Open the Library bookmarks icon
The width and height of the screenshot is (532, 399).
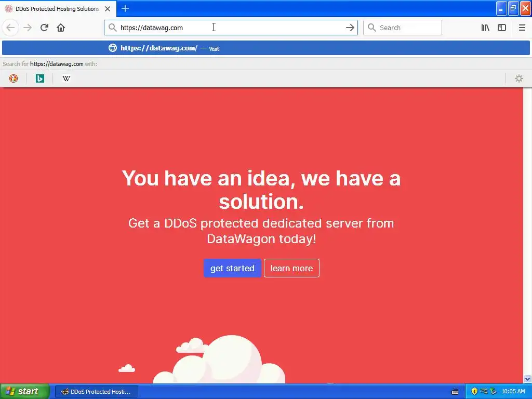click(485, 28)
